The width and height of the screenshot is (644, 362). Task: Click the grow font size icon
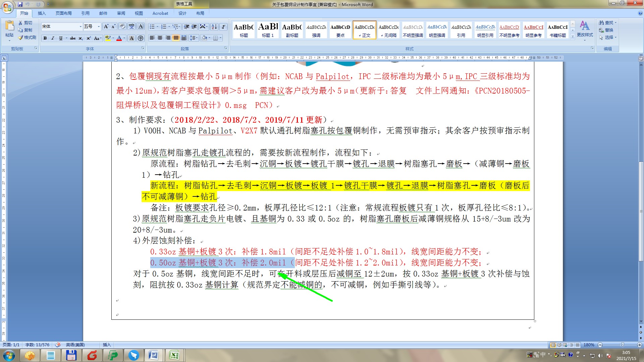click(x=106, y=26)
